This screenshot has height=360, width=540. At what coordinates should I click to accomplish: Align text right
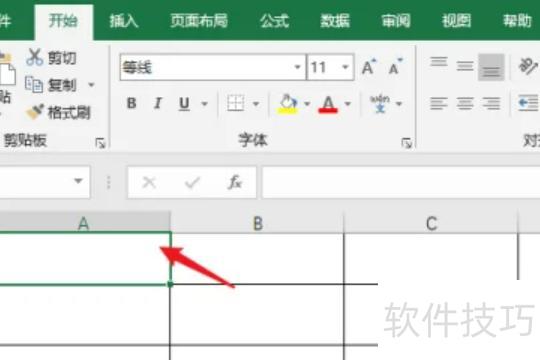[491, 103]
